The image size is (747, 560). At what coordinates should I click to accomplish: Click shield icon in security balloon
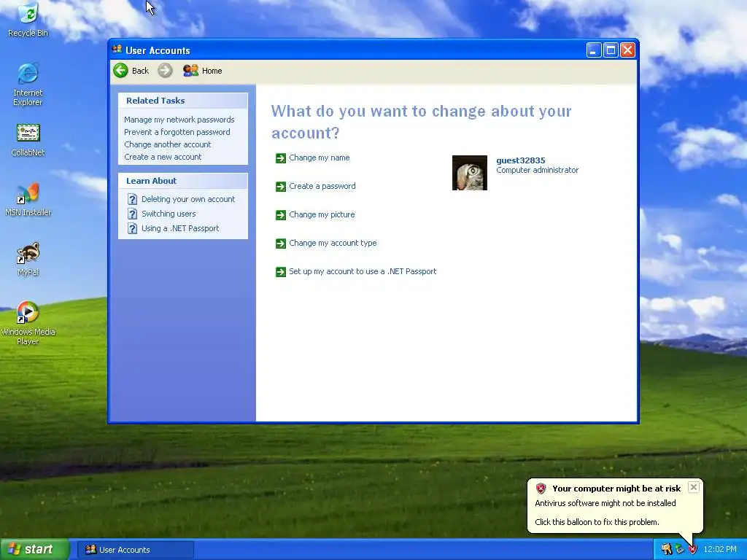click(x=541, y=488)
